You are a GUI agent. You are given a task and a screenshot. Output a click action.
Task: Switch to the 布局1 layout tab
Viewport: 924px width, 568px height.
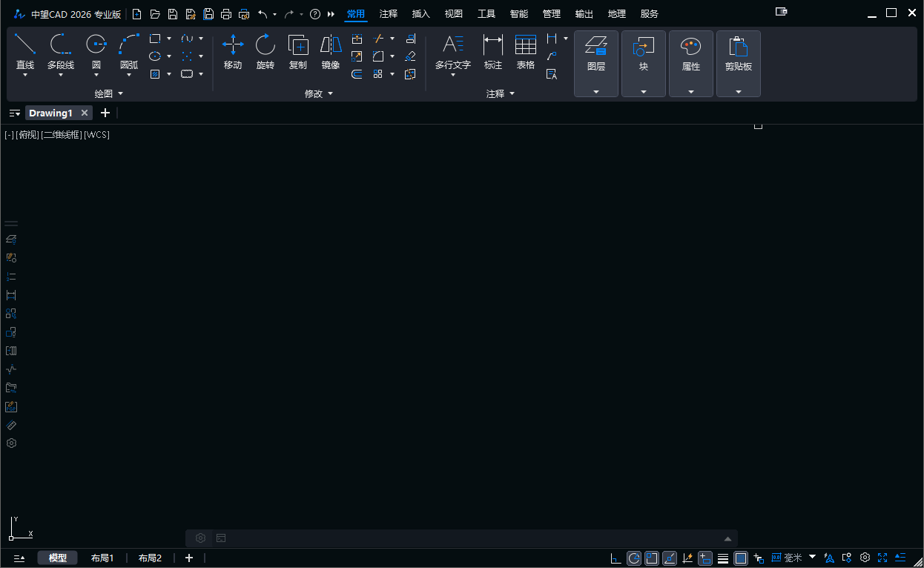[102, 558]
